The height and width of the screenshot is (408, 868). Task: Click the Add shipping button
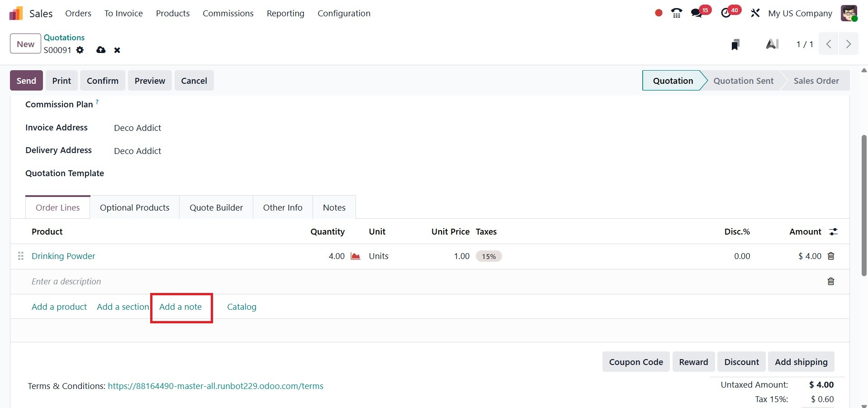pos(801,362)
